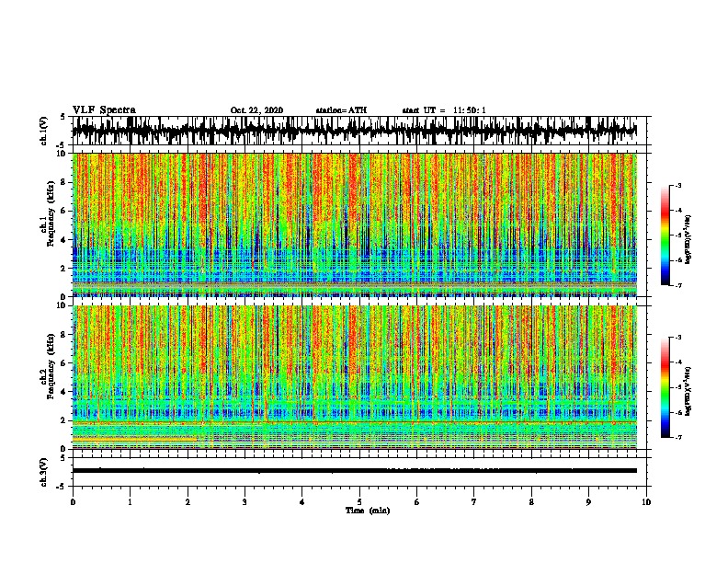Click the time-axis tick label "2"

(x=188, y=502)
